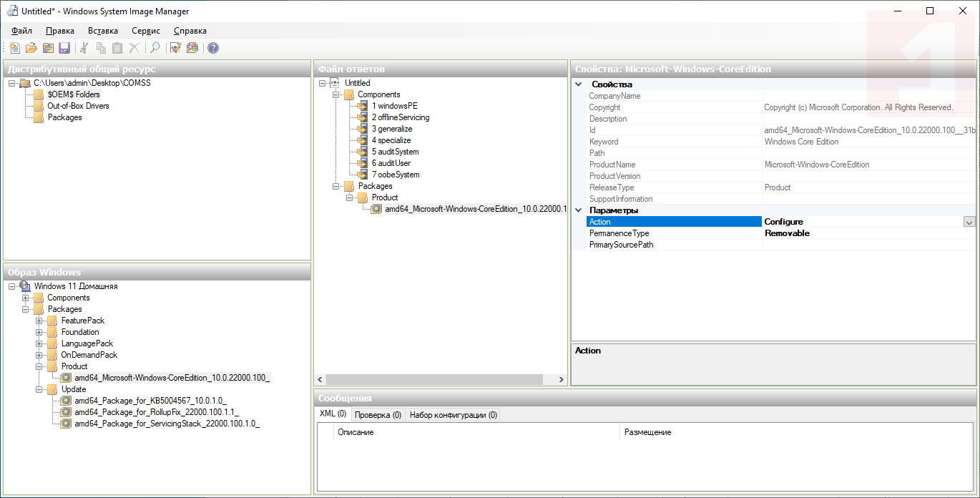Screen dimensions: 980x498
Task: Open the Сервис menu
Action: (x=146, y=31)
